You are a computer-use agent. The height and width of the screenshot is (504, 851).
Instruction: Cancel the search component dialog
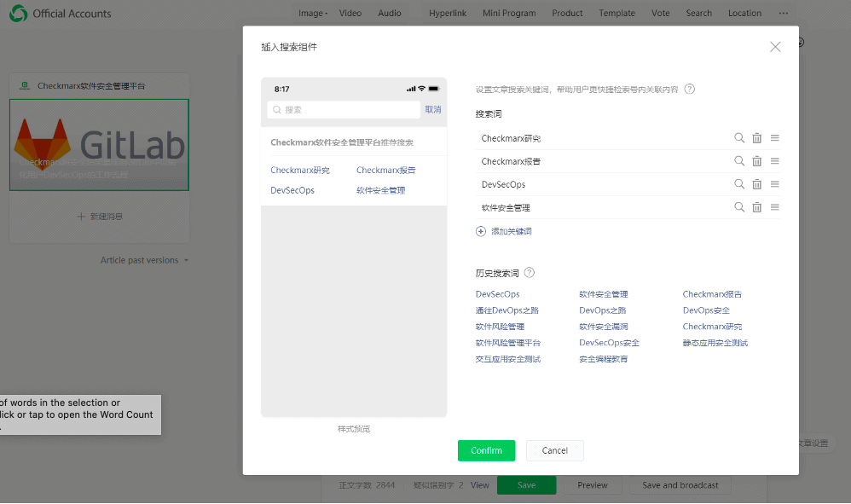[554, 451]
